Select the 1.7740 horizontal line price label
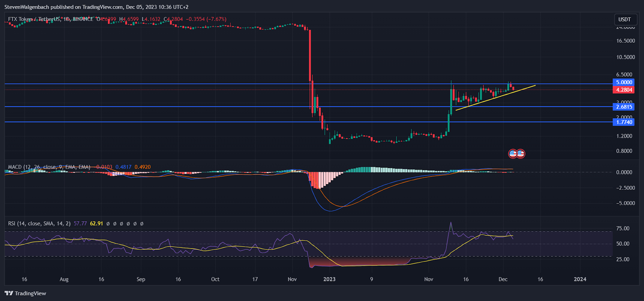 tap(624, 122)
